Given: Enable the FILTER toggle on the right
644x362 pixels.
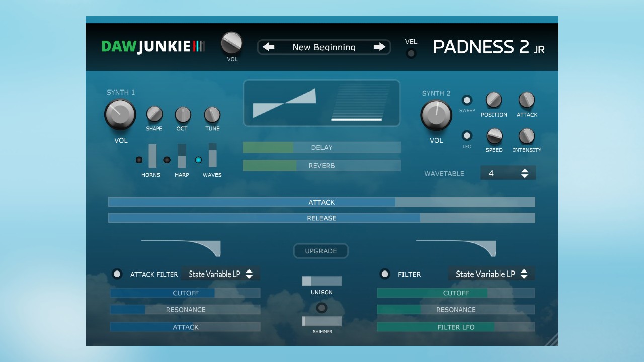Looking at the screenshot, I should (385, 274).
